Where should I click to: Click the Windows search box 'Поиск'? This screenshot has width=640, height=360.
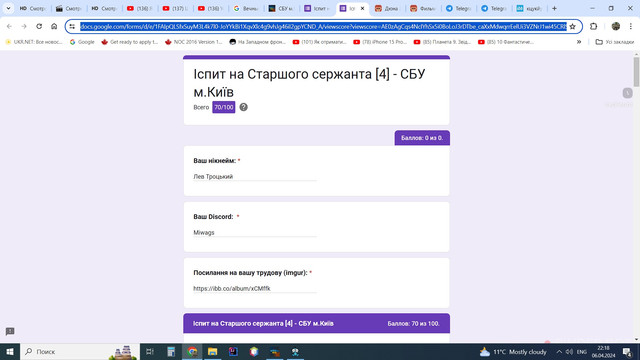(80, 351)
